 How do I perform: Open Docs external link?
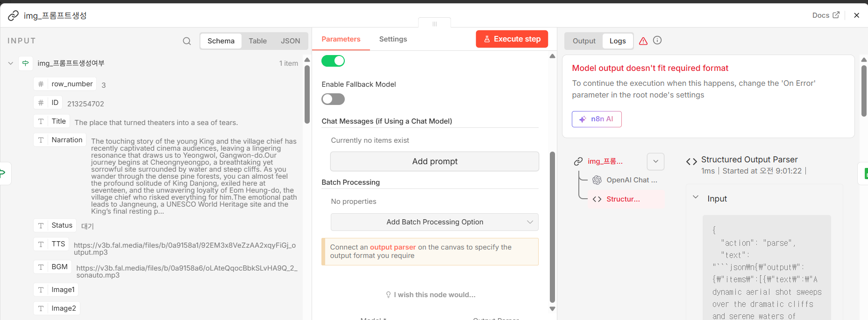click(x=825, y=15)
